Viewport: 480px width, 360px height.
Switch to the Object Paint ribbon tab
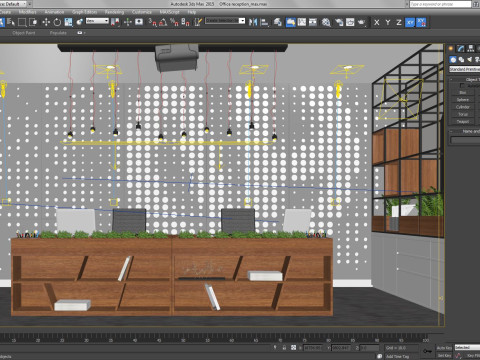(x=24, y=33)
